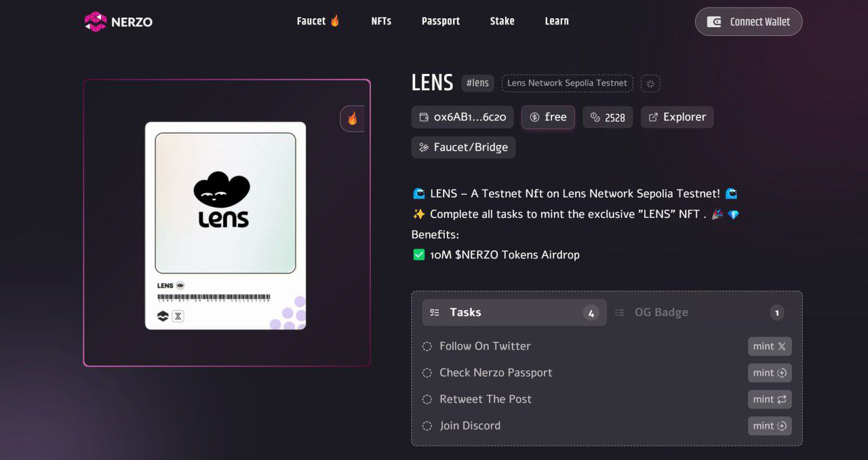Click the #lens hashtag tag
This screenshot has width=868, height=460.
(x=477, y=83)
